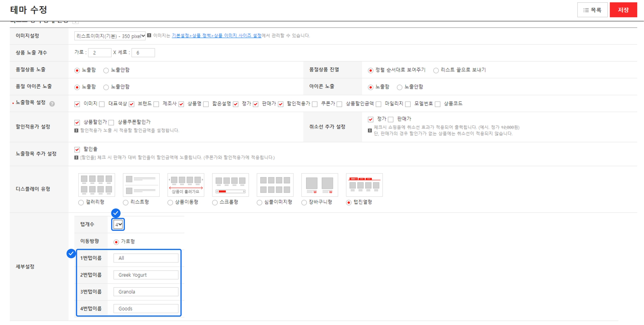Uncheck the 할인율 checkbox
Image resolution: width=644 pixels, height=325 pixels.
(x=77, y=149)
